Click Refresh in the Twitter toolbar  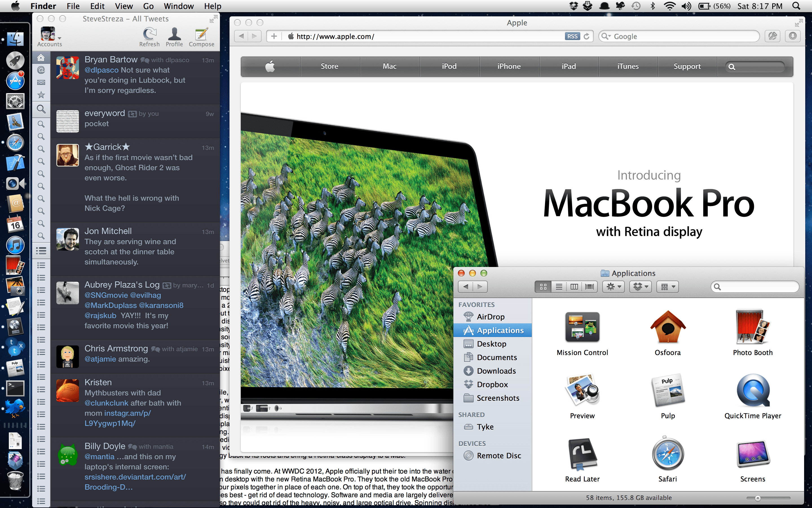[150, 37]
